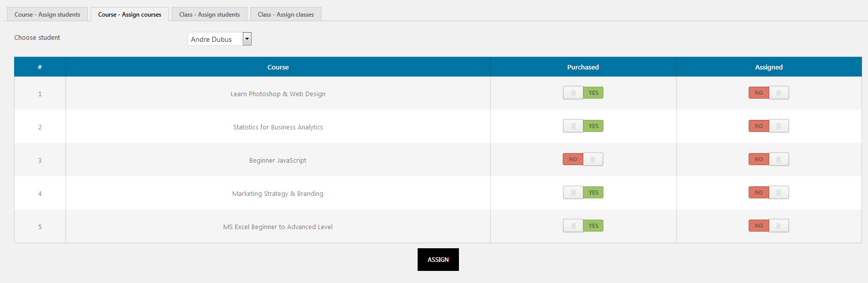This screenshot has width=868, height=283.
Task: Toggle Purchased for Marketing Strategy & Branding
Action: click(x=583, y=193)
